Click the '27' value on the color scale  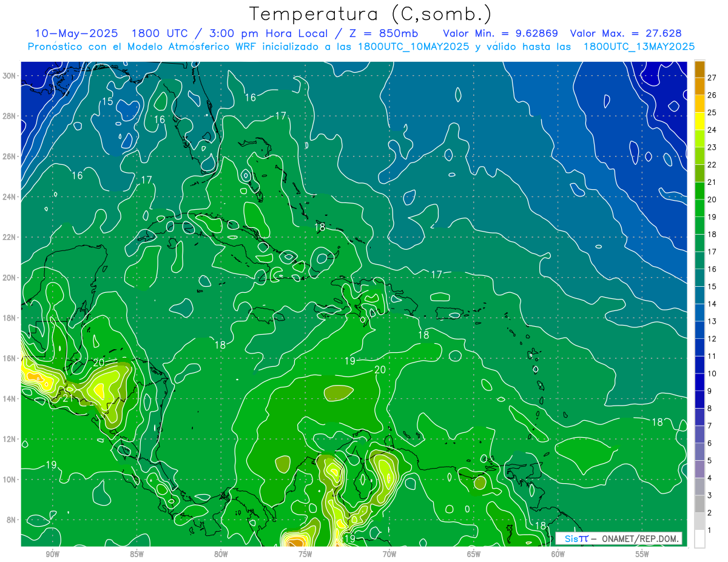[712, 77]
